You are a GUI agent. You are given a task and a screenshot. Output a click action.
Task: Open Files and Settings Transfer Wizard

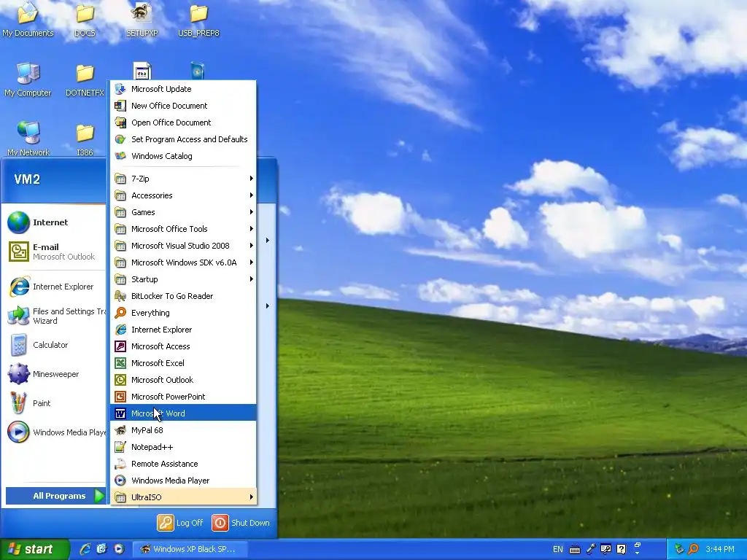click(x=55, y=316)
